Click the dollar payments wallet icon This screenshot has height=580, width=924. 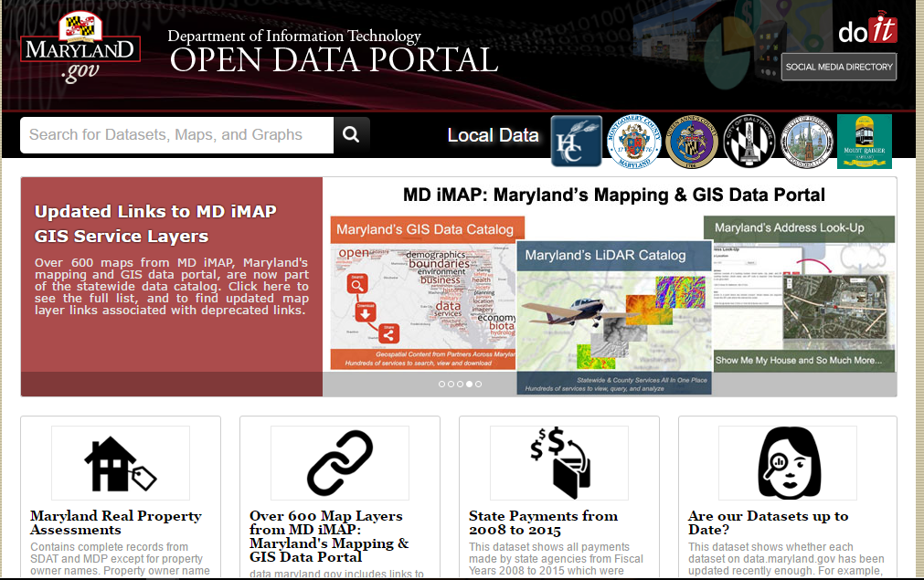click(x=560, y=463)
